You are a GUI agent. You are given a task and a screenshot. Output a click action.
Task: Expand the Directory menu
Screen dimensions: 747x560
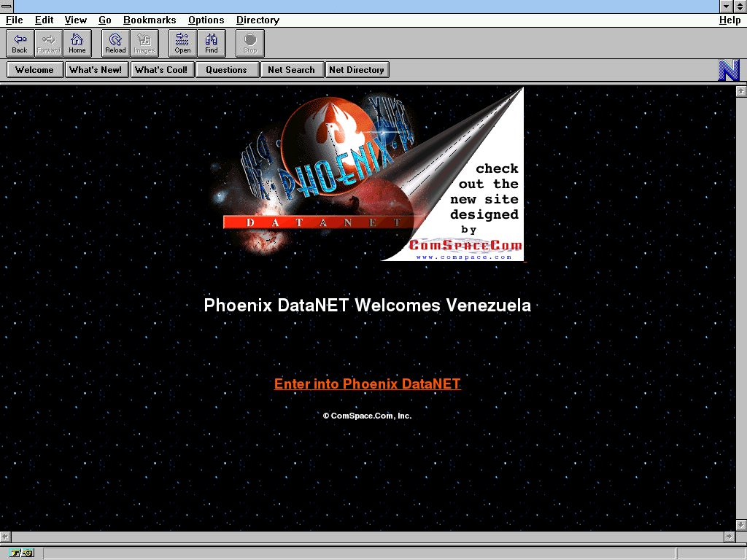point(258,20)
